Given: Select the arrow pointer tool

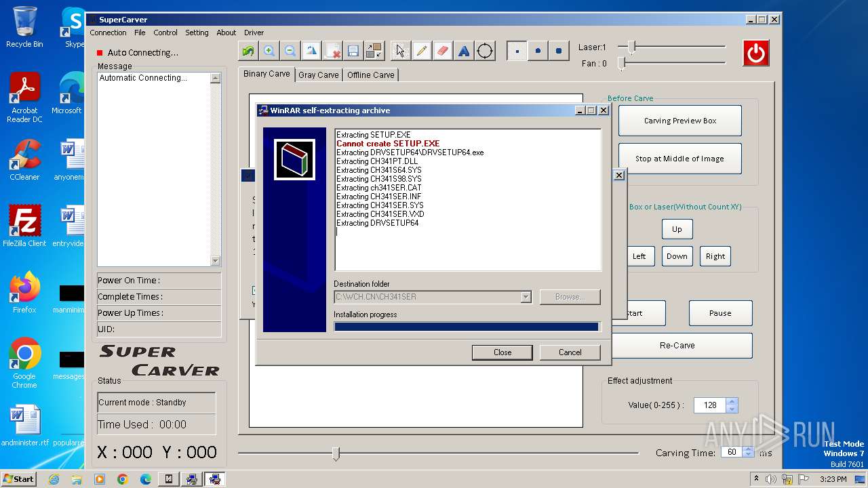Looking at the screenshot, I should pos(400,51).
